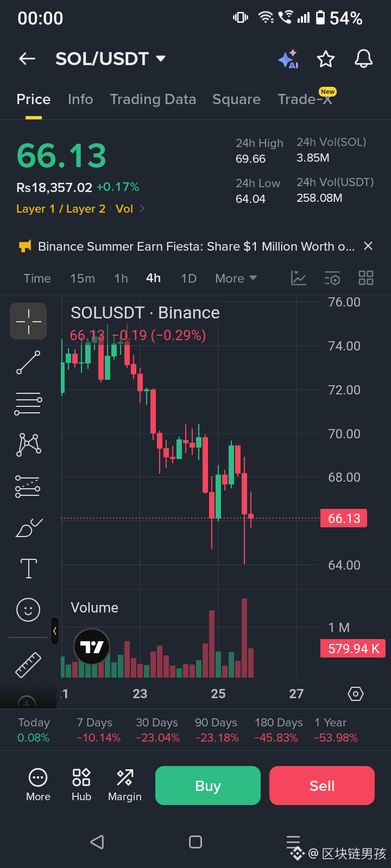
Task: Open chart axis settings hexagon icon
Action: click(x=356, y=694)
